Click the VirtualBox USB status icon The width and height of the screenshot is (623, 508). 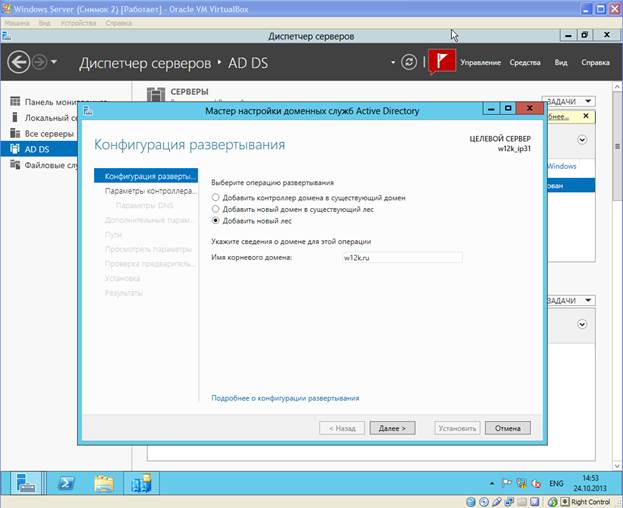click(496, 502)
